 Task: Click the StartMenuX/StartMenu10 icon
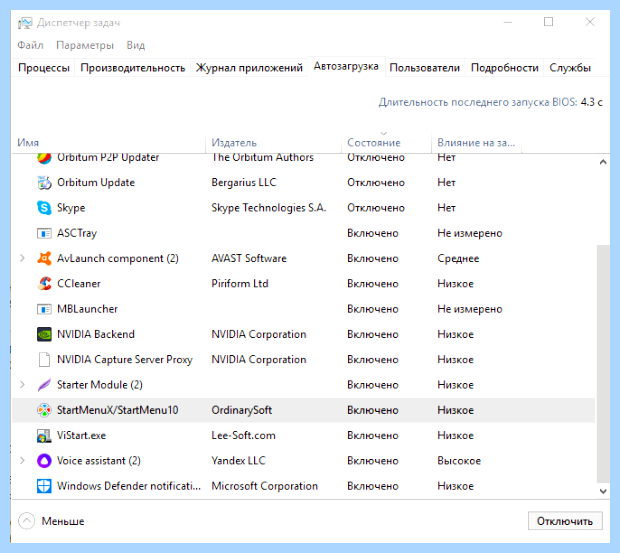pos(44,410)
